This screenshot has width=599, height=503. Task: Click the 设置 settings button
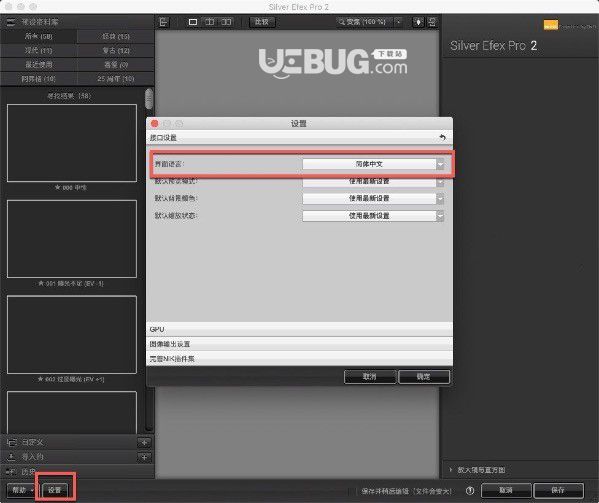tap(55, 490)
